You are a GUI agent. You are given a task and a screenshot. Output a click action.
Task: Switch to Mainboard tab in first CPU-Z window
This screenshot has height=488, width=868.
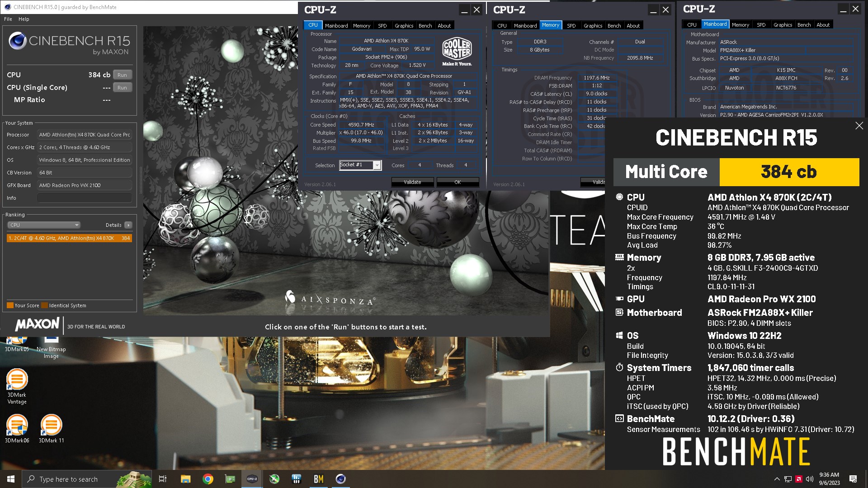pos(336,26)
